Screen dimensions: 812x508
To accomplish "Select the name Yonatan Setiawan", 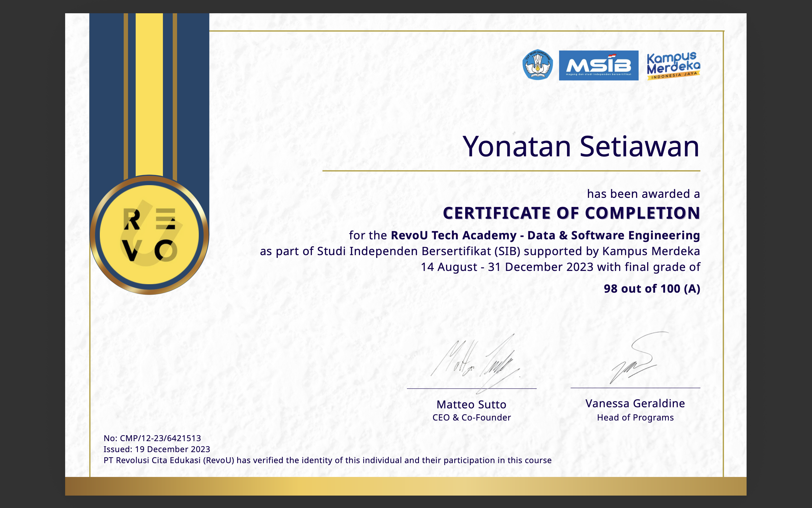I will [x=581, y=146].
